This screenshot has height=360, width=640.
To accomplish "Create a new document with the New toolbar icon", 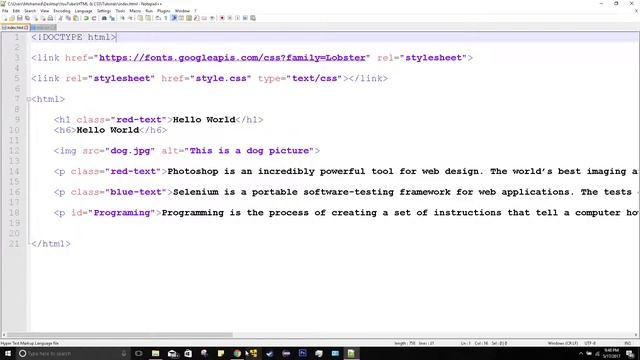I will [x=5, y=18].
